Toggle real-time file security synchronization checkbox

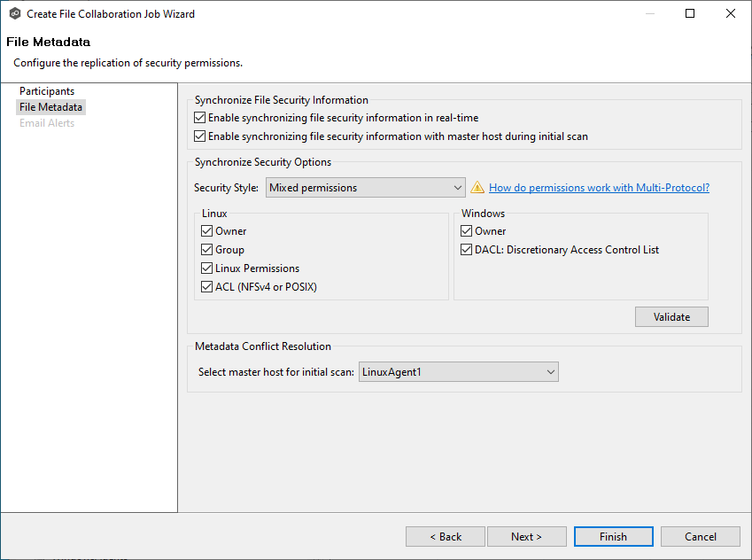click(x=199, y=118)
